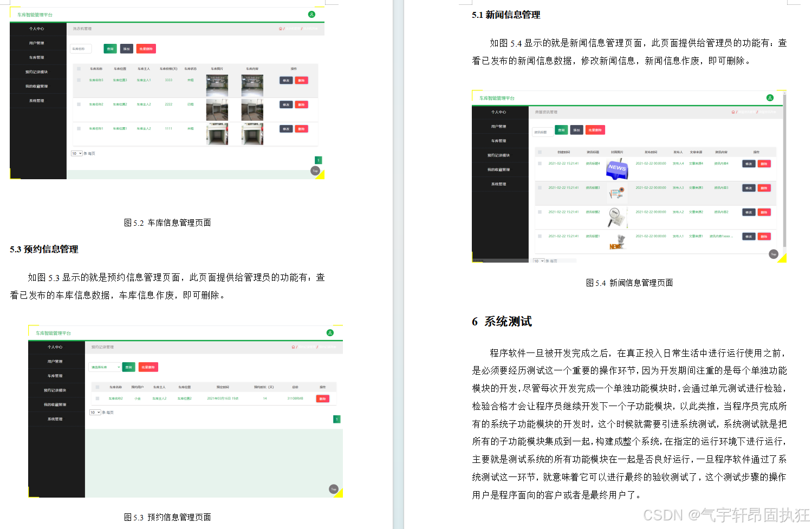This screenshot has width=812, height=529.
Task: Toggle select-all checkbox in garage table header
Action: 79,69
